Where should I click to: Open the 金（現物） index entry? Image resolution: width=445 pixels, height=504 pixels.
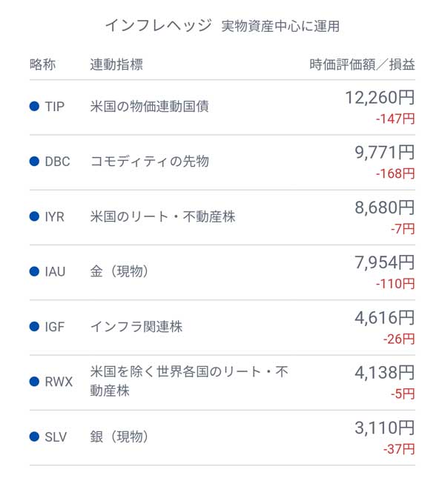tap(119, 271)
